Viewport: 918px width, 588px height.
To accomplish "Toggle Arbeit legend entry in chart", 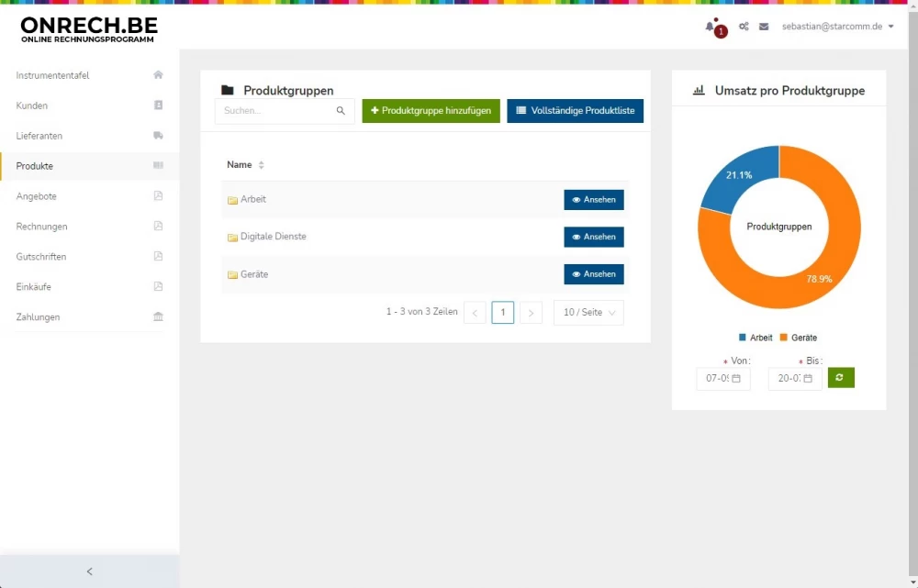I will coord(755,338).
